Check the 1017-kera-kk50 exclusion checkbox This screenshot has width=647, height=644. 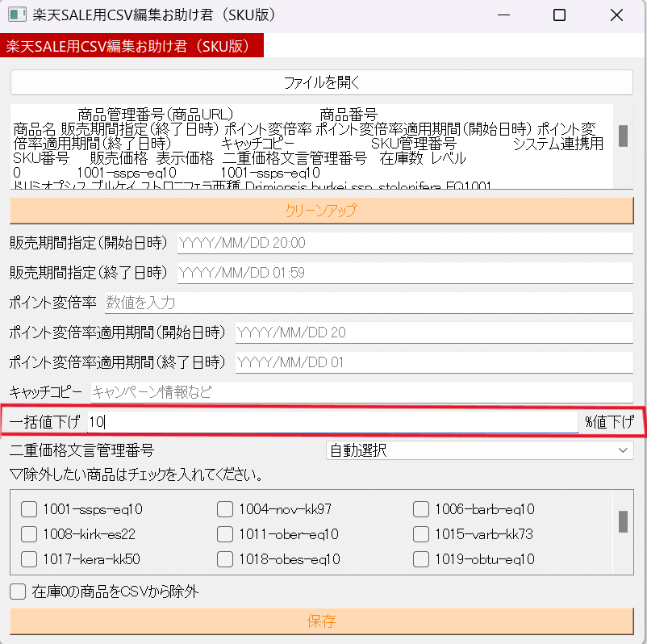[29, 559]
